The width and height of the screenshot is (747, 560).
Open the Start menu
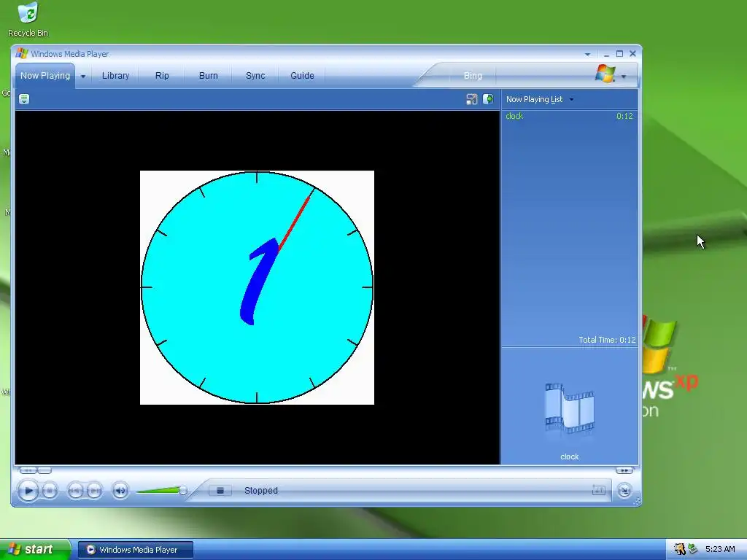[x=35, y=550]
